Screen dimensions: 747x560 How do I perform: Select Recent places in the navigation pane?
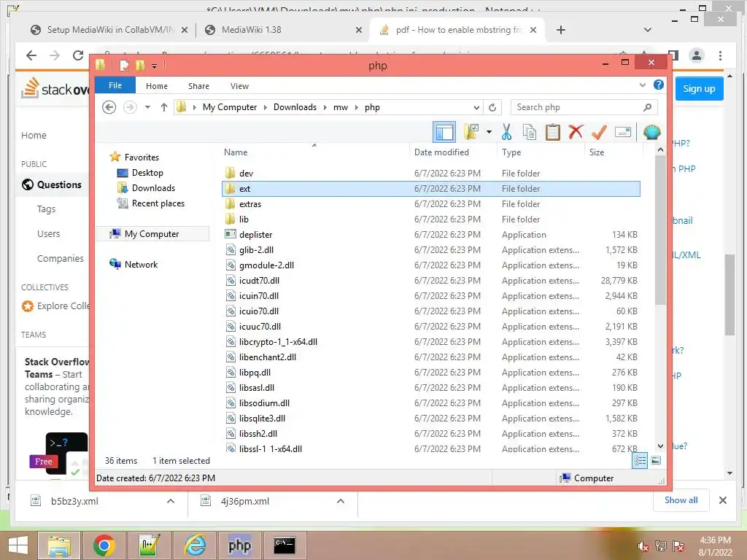158,203
